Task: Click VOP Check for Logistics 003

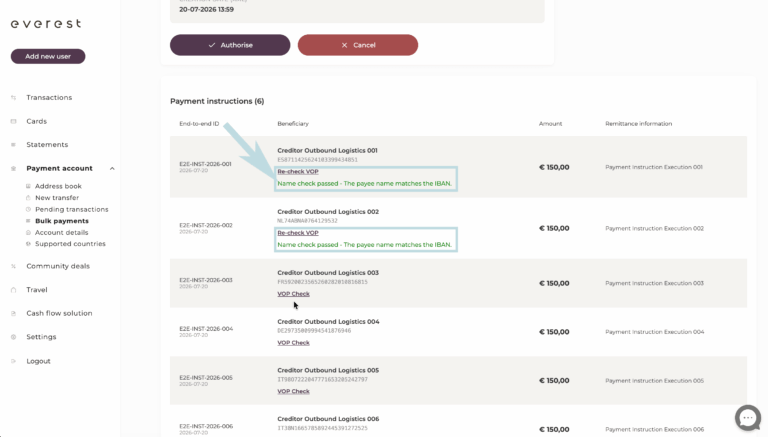Action: click(x=293, y=294)
